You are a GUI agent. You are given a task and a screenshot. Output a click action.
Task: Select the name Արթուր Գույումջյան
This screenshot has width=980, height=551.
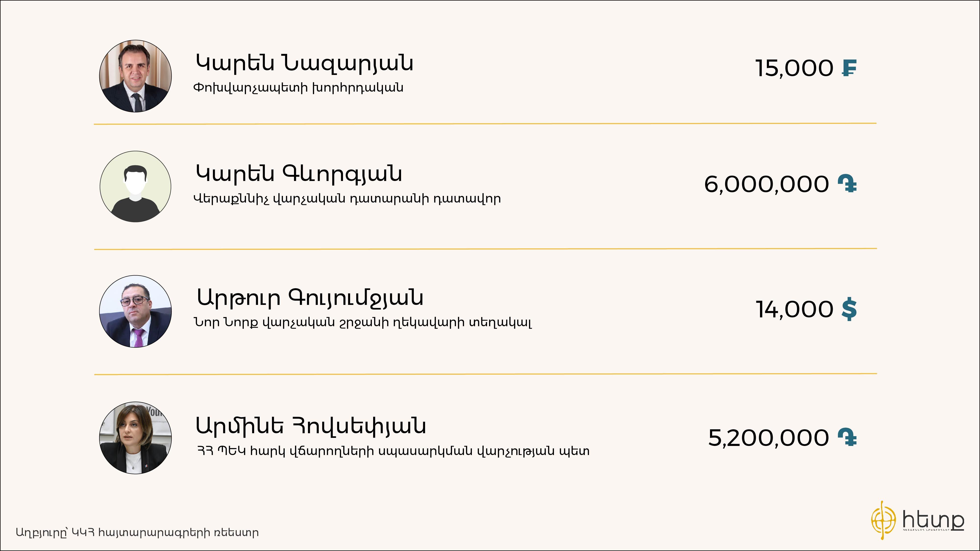(310, 298)
